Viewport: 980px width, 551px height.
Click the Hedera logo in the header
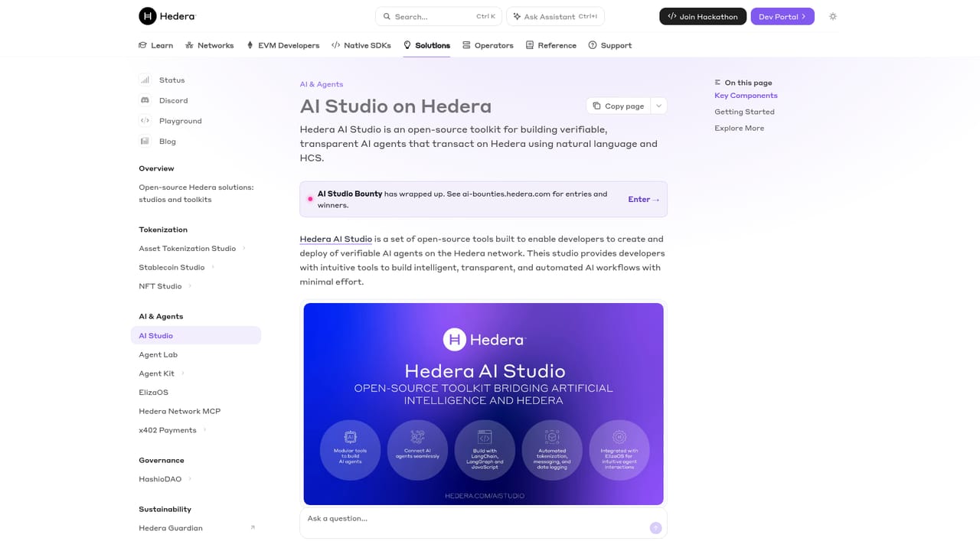(x=167, y=16)
